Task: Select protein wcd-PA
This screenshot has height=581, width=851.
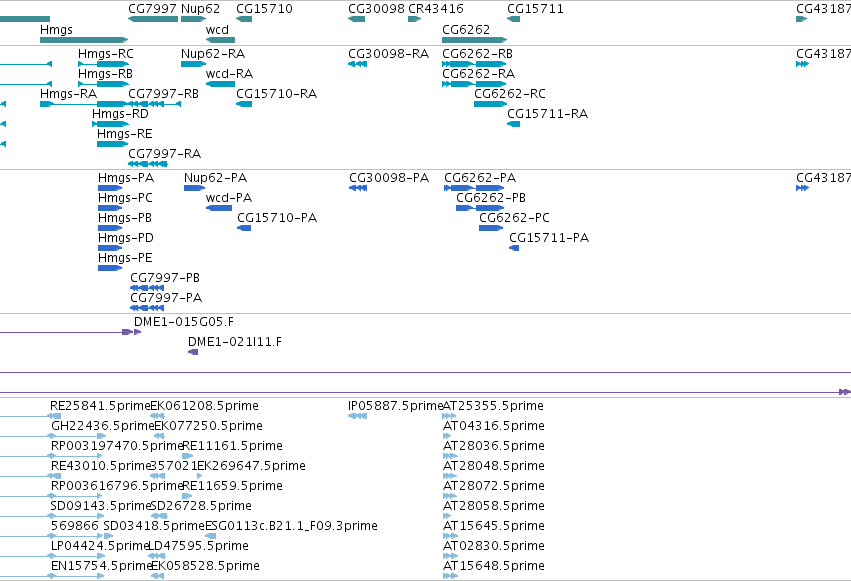Action: [219, 208]
